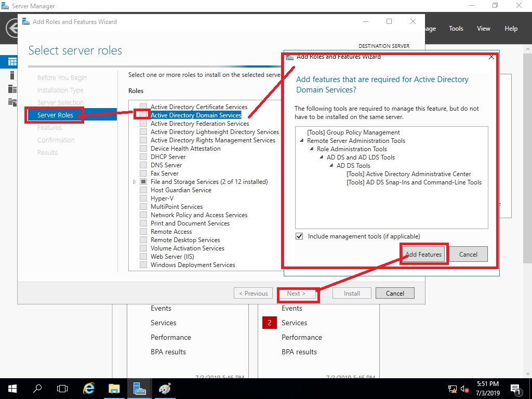Collapse Remote Server Administration Tools node
Screen dimensions: 532x399
[302, 140]
